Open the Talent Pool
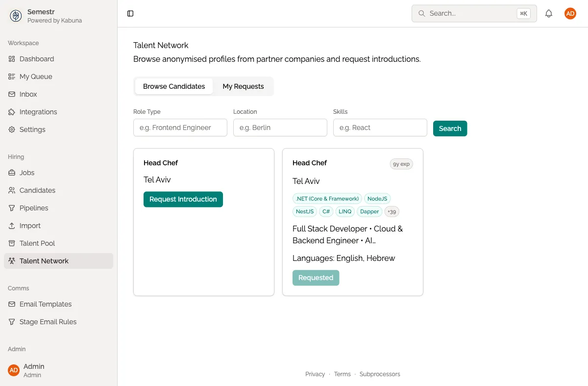This screenshot has height=386, width=588. click(36, 243)
